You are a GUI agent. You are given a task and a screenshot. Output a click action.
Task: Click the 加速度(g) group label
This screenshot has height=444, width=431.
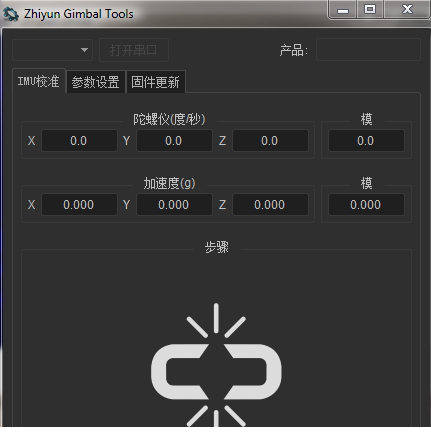point(169,183)
